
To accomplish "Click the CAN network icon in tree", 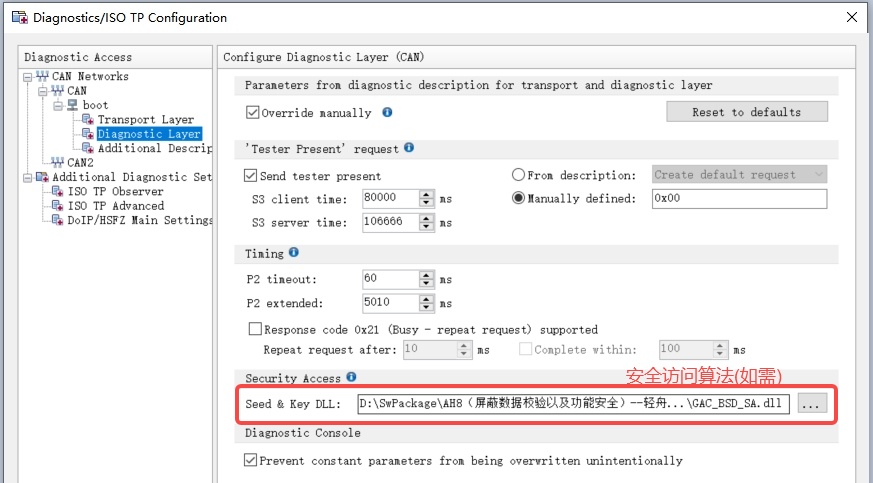I will 57,90.
